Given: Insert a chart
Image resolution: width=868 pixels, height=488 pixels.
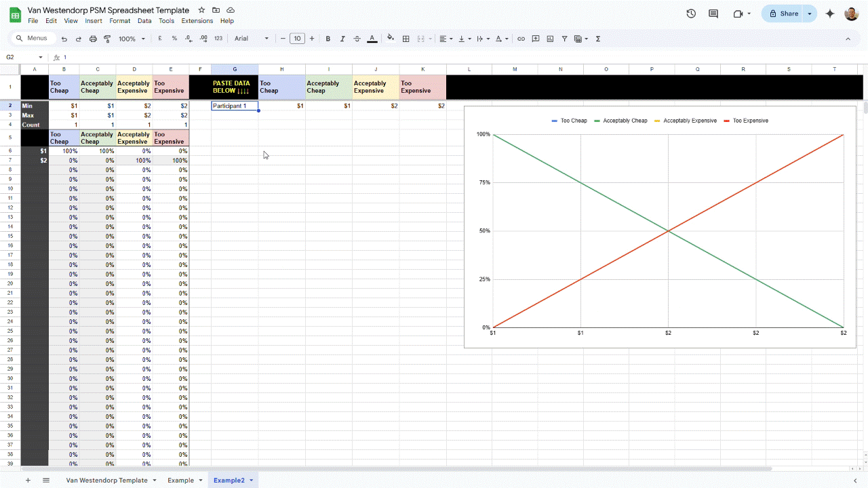Looking at the screenshot, I should point(549,39).
